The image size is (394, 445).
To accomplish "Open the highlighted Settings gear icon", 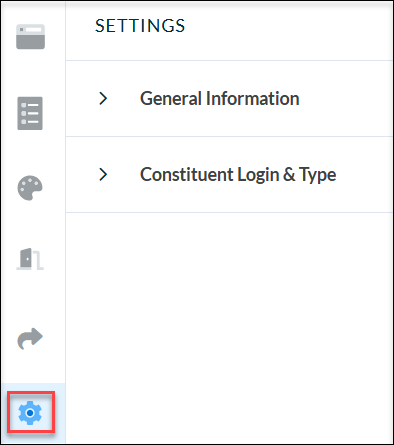I will click(x=30, y=413).
